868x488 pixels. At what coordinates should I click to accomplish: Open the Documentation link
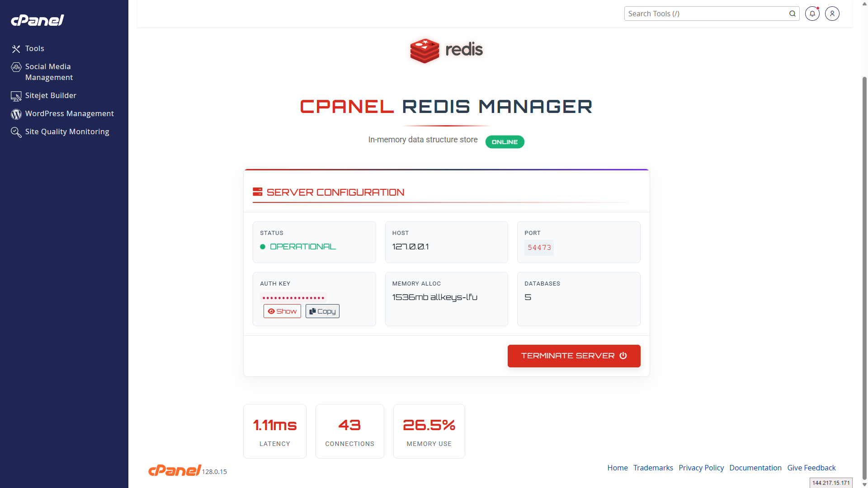(755, 468)
